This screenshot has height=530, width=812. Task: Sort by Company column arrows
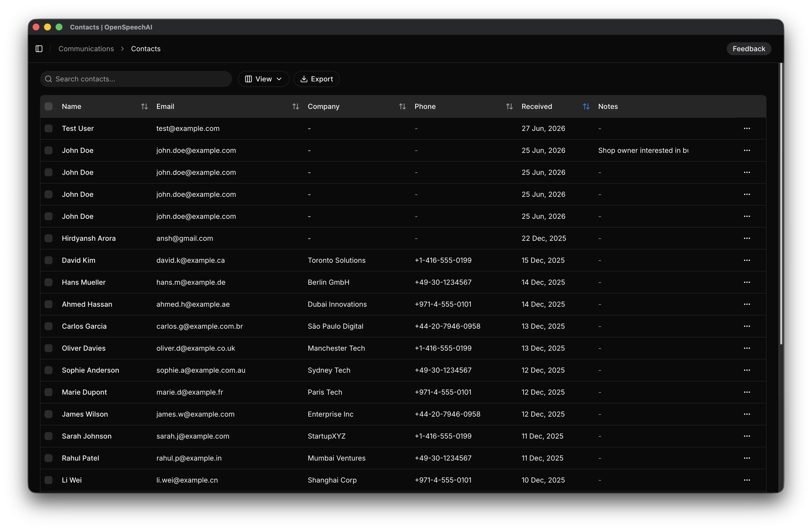[x=402, y=106]
